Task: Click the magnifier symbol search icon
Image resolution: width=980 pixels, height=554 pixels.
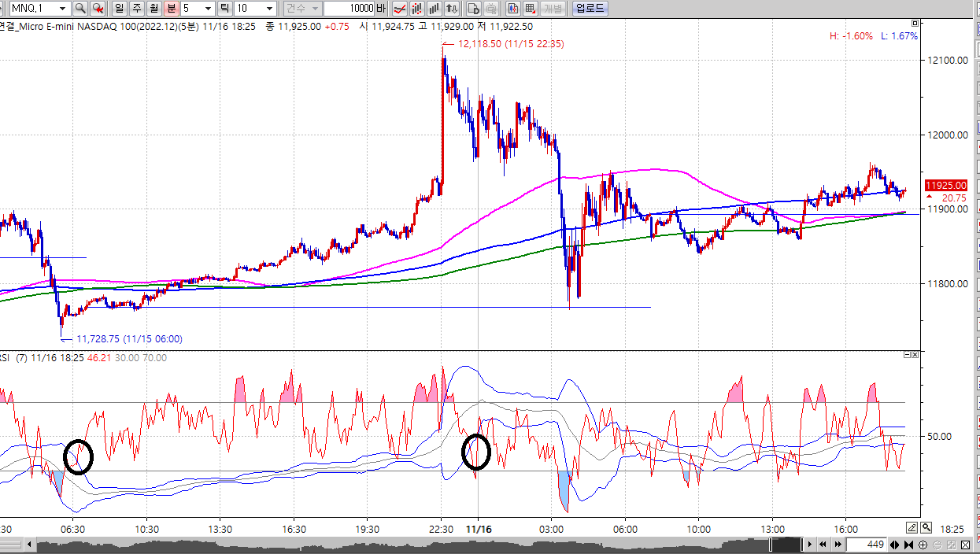Action: (x=80, y=9)
